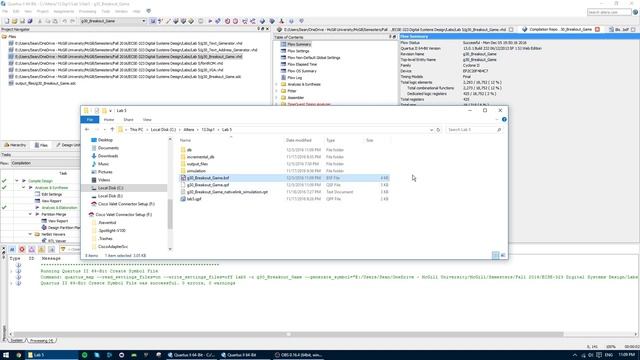Click the icon after the Help menu
This screenshot has width=640, height=360.
[x=149, y=11]
